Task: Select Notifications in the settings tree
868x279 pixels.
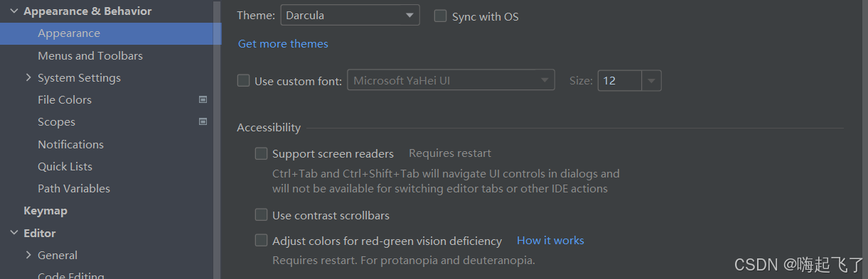Action: point(70,144)
